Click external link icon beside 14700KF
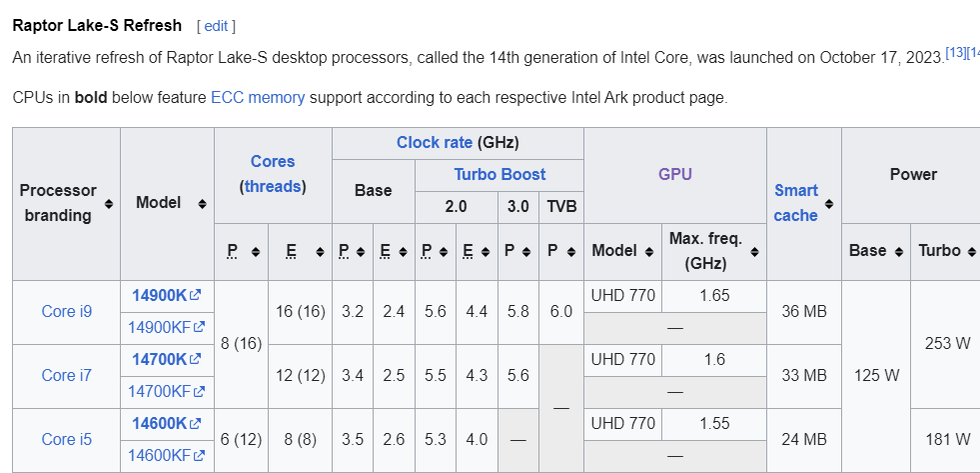Viewport: 980px width, 473px height. pos(199,392)
